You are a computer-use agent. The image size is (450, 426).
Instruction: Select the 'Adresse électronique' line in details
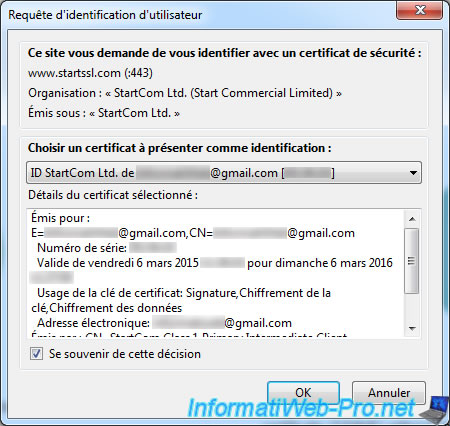coord(164,323)
